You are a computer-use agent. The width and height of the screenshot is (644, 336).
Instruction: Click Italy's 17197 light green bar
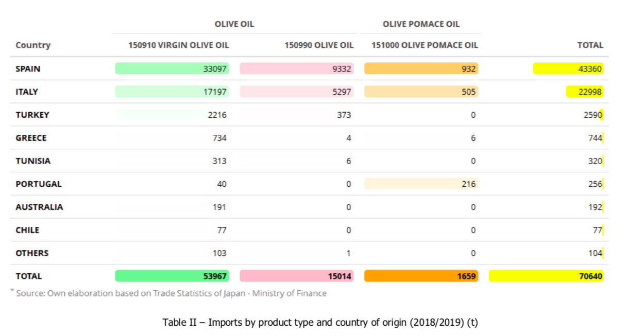172,92
